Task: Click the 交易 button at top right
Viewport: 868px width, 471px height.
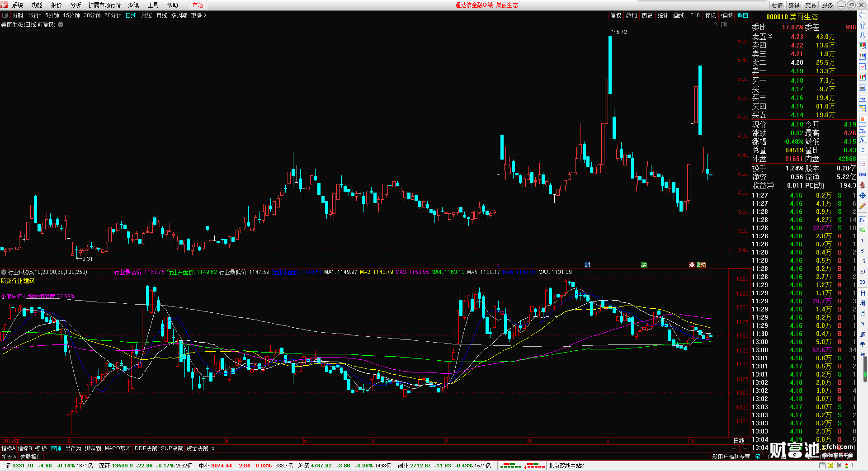Action: tap(811, 5)
